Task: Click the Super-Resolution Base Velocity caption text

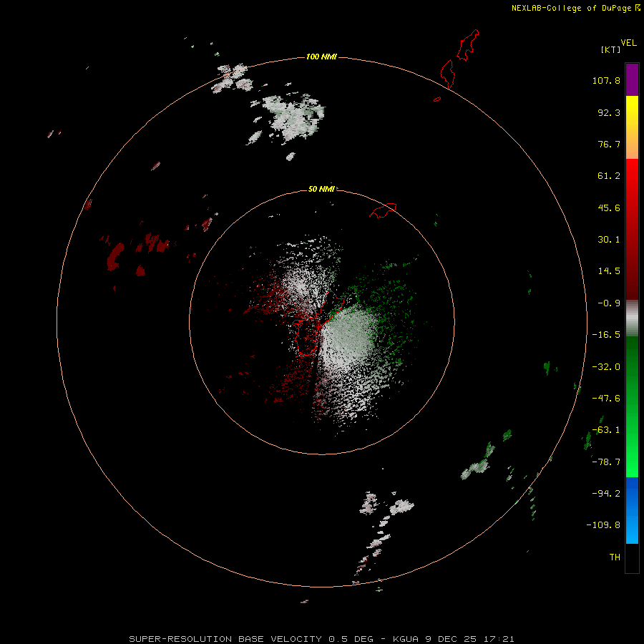Action: click(x=321, y=639)
